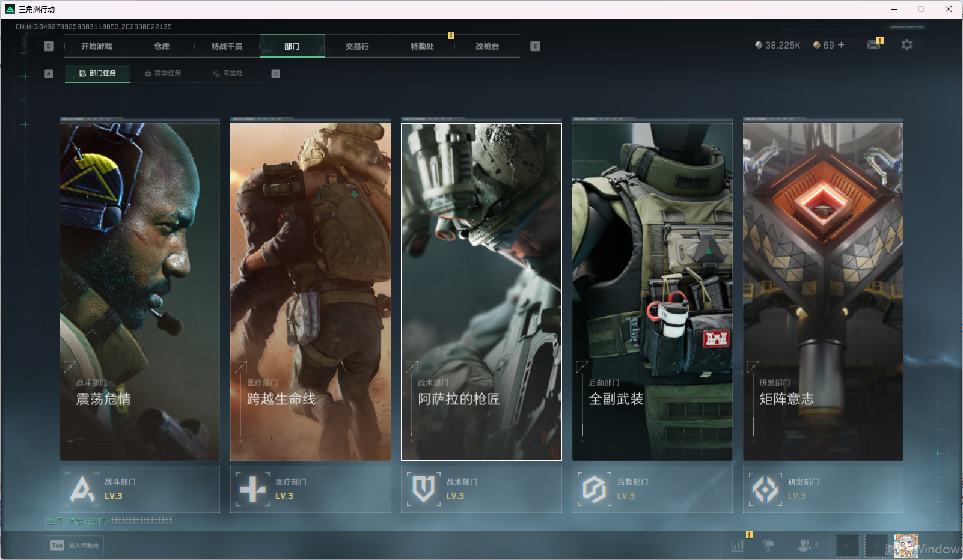
Task: Open the 全副武装 logistics department card
Action: (652, 292)
